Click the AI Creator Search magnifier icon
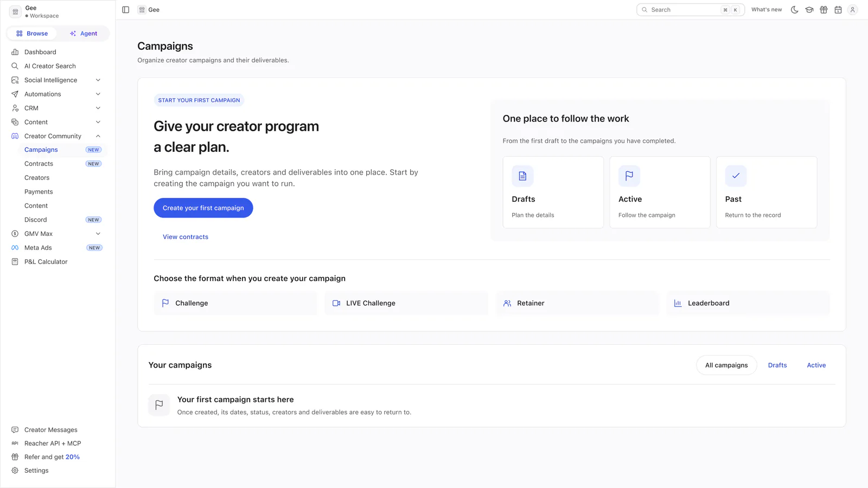Image resolution: width=868 pixels, height=488 pixels. click(x=15, y=66)
